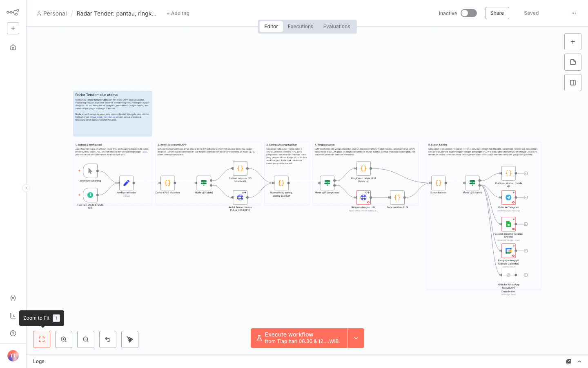Click the plus connector after Google Sheets node

coord(526,224)
